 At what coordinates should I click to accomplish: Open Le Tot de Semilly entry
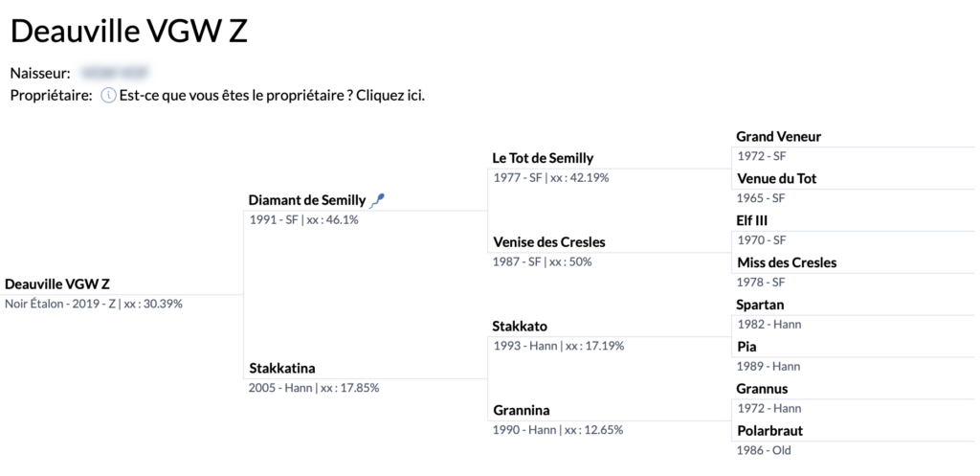coord(544,158)
